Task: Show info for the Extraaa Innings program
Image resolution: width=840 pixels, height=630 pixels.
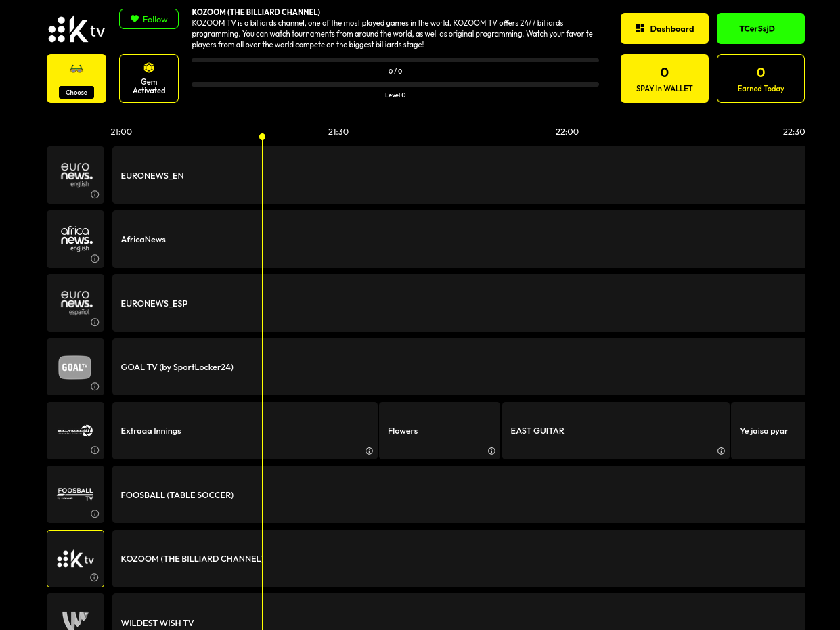Action: click(369, 451)
